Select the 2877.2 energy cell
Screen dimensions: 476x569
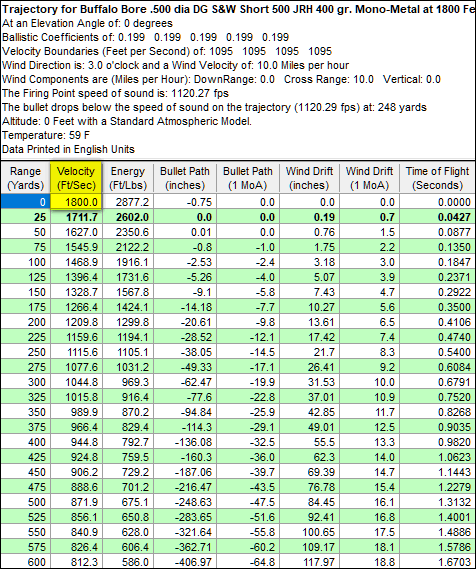(128, 202)
